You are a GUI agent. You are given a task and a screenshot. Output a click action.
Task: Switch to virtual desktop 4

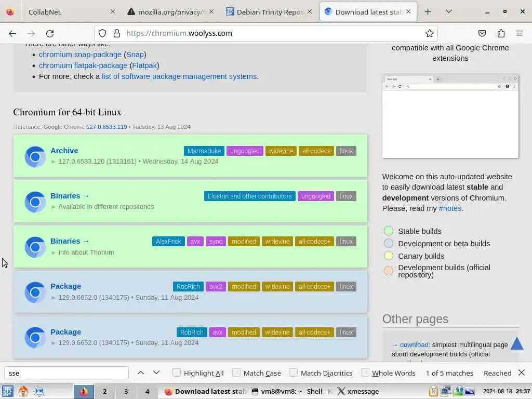(x=147, y=391)
